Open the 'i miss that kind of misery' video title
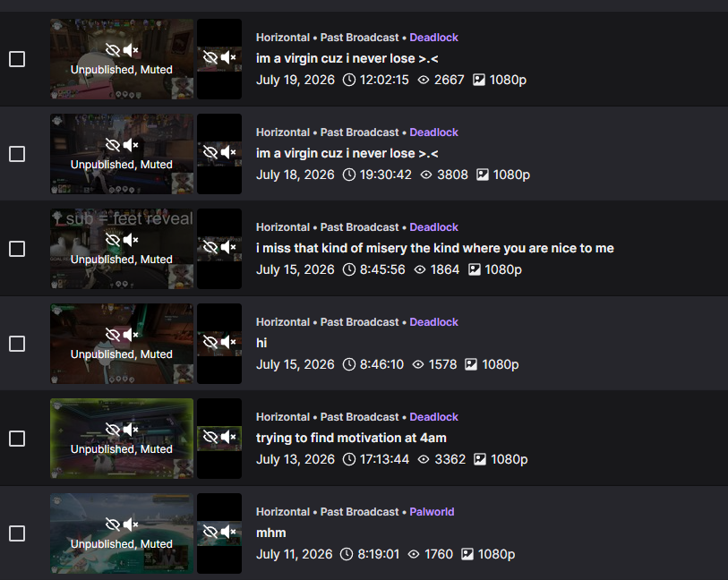This screenshot has height=580, width=728. click(x=435, y=248)
